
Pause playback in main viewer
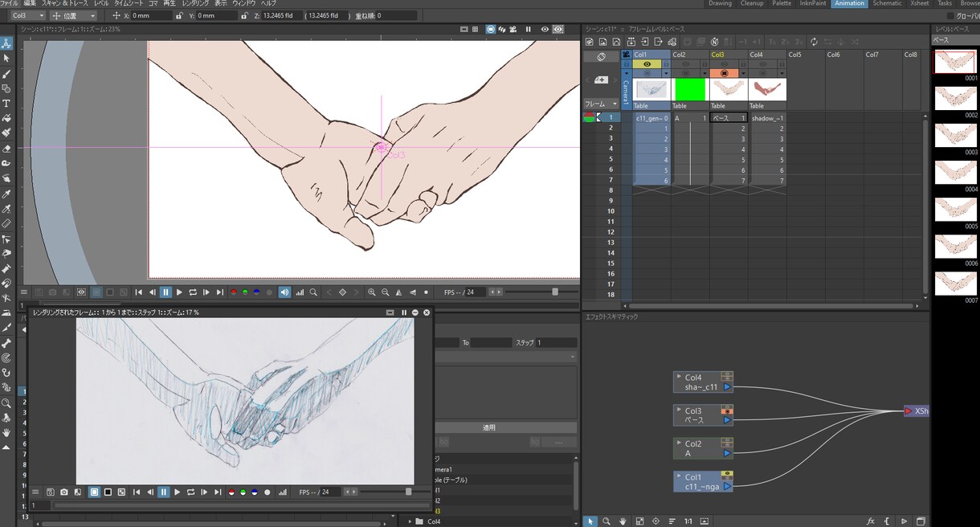pos(165,292)
